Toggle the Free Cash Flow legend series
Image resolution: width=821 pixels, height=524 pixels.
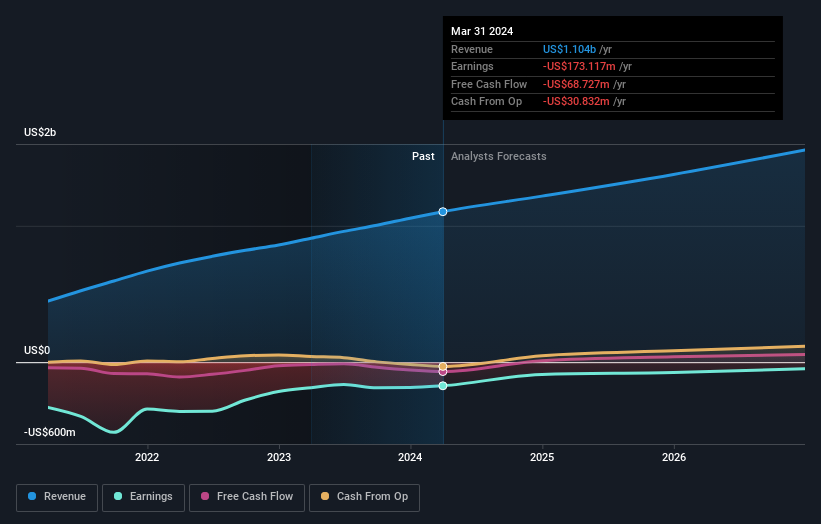[247, 497]
